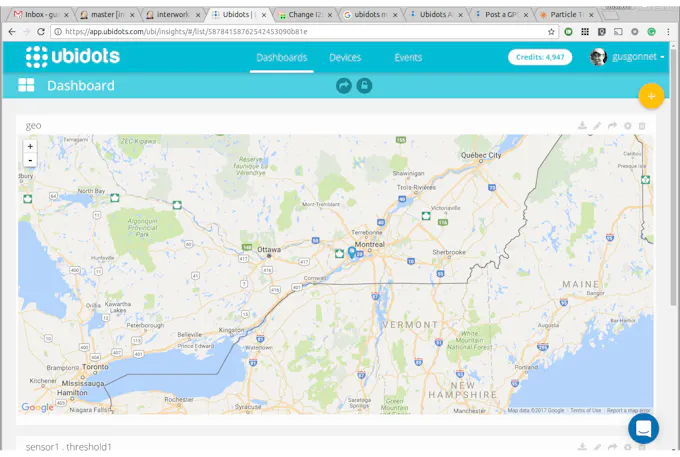This screenshot has height=457, width=680.
Task: Click the gray circle extension icon
Action: click(635, 32)
